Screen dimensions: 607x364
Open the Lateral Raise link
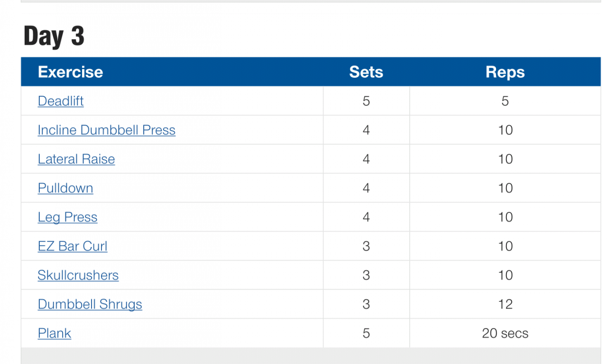tap(76, 159)
